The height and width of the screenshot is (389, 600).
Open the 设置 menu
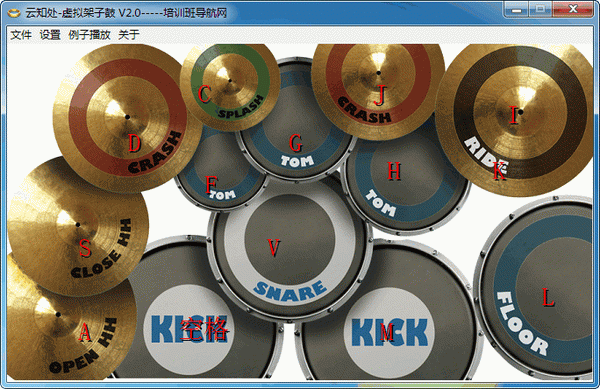(50, 35)
